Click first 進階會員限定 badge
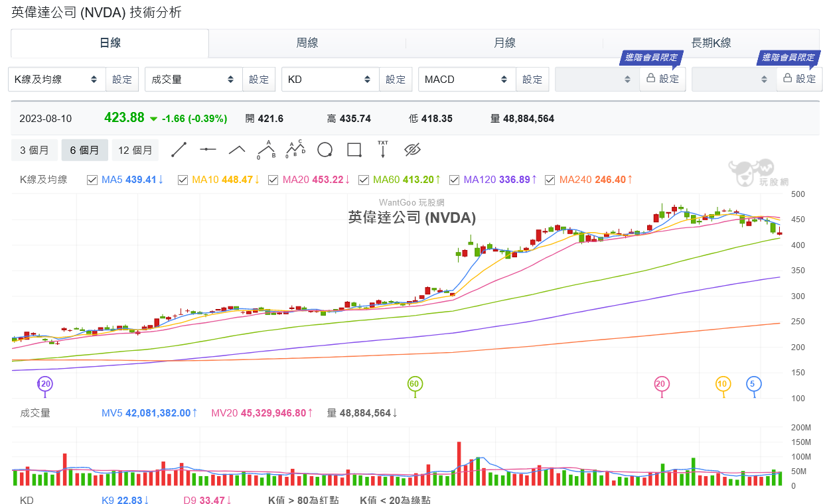Viewport: 823px width, 504px height. pos(651,58)
